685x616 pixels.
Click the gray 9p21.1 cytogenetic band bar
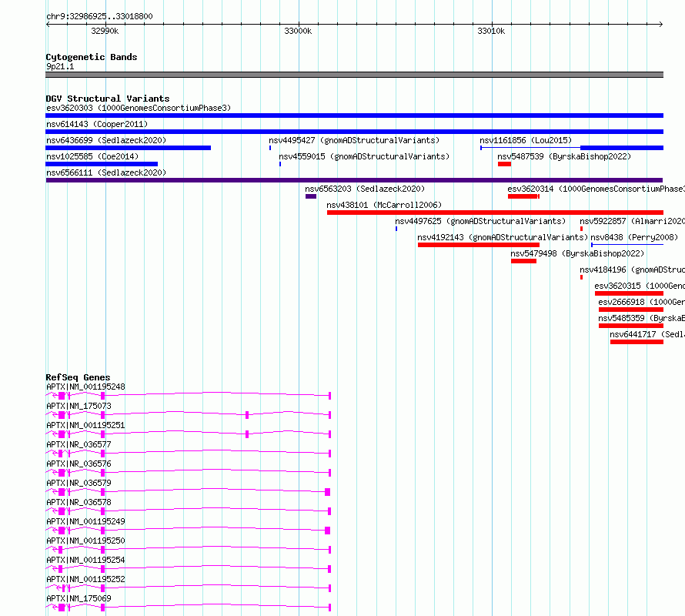[x=354, y=75]
